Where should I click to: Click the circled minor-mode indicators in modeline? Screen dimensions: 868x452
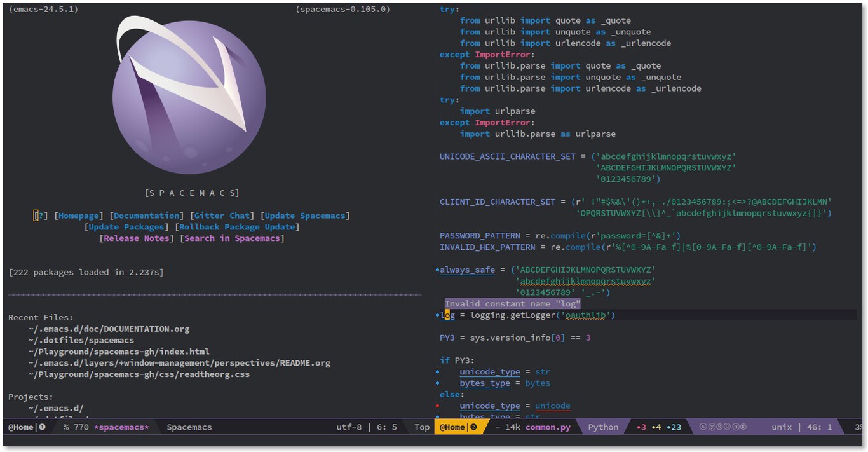pos(722,427)
